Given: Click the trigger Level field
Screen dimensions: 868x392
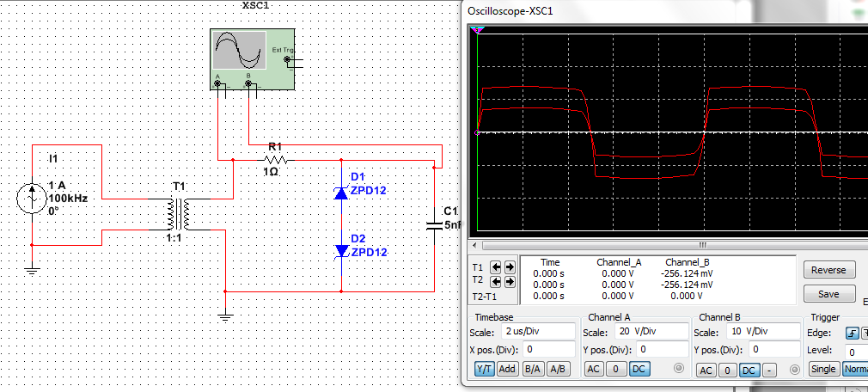Looking at the screenshot, I should coord(856,351).
